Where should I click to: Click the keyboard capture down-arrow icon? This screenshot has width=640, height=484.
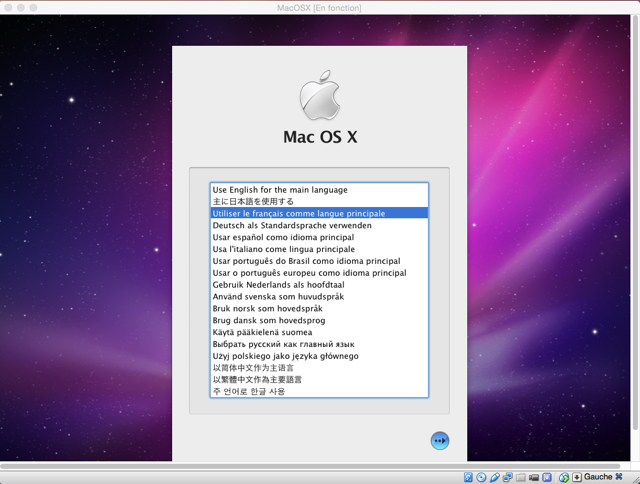click(x=577, y=477)
